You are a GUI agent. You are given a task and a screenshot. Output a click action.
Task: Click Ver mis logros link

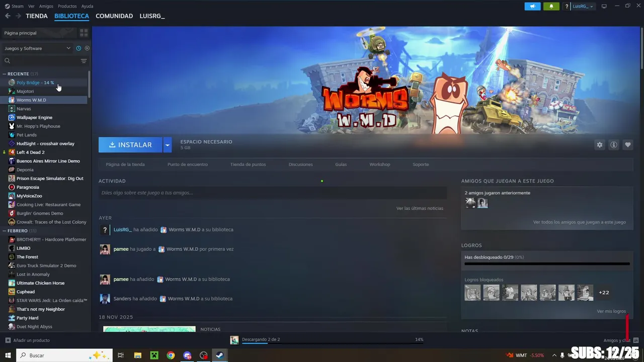pyautogui.click(x=611, y=311)
